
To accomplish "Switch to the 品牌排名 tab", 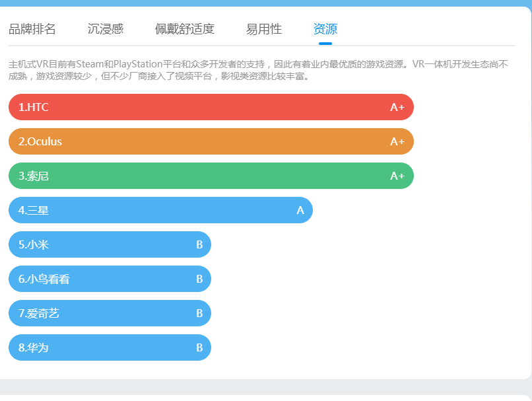I will pos(32,29).
